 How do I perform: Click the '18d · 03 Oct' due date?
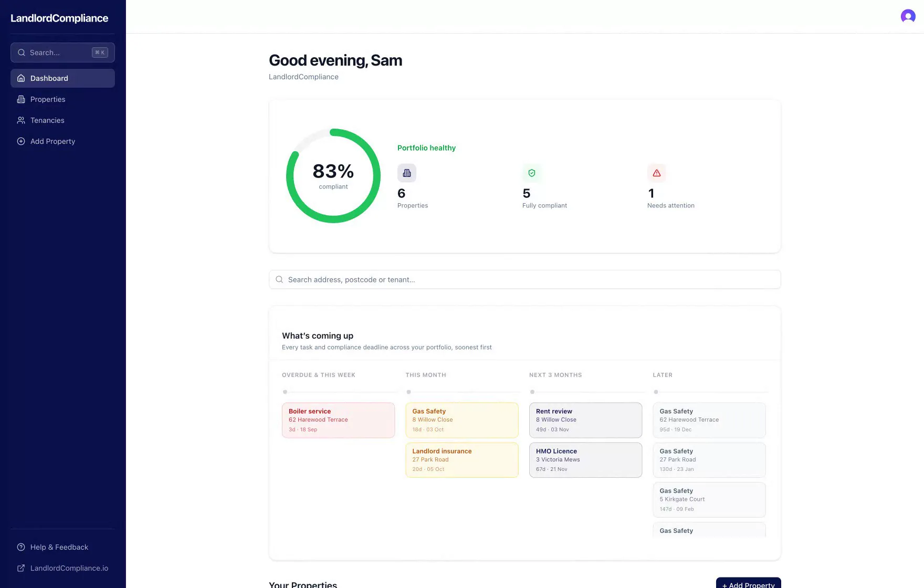click(x=428, y=429)
